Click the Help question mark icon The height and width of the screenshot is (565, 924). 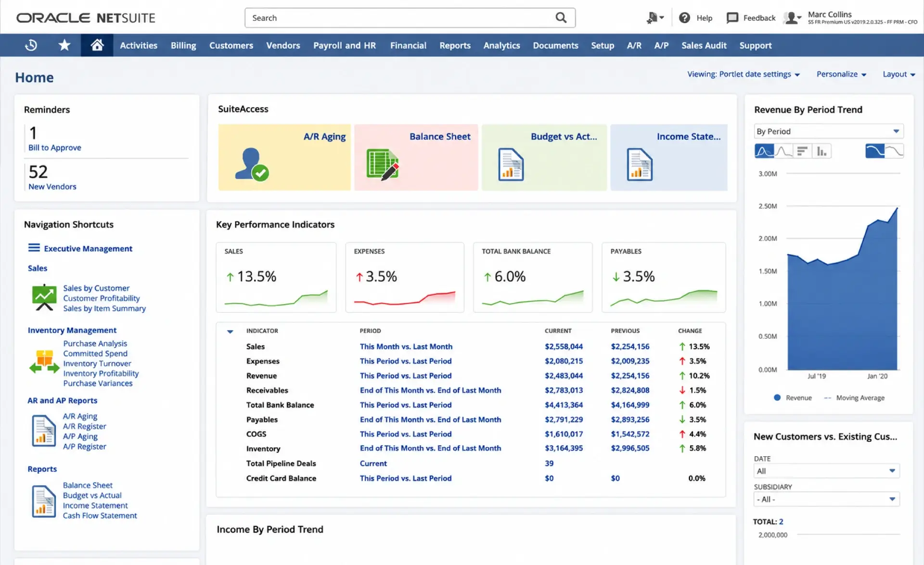684,18
